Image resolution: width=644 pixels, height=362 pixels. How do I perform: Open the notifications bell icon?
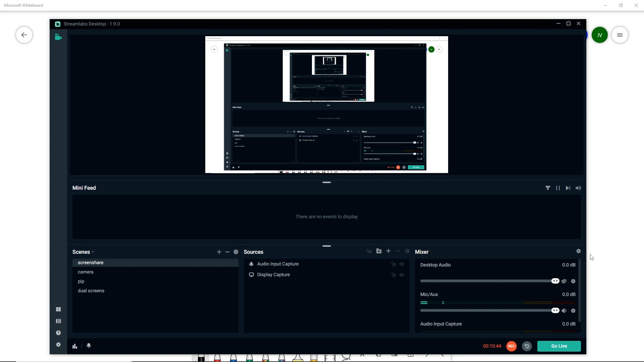click(89, 346)
